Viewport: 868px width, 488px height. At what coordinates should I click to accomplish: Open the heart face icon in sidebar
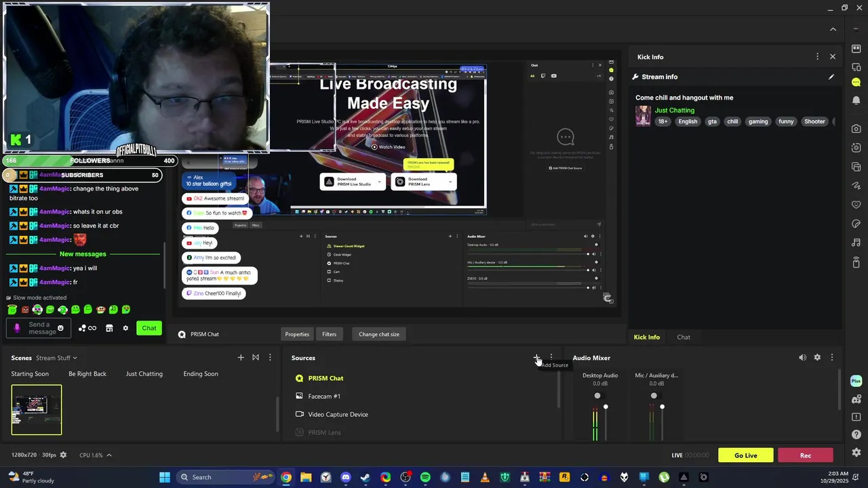tap(856, 205)
